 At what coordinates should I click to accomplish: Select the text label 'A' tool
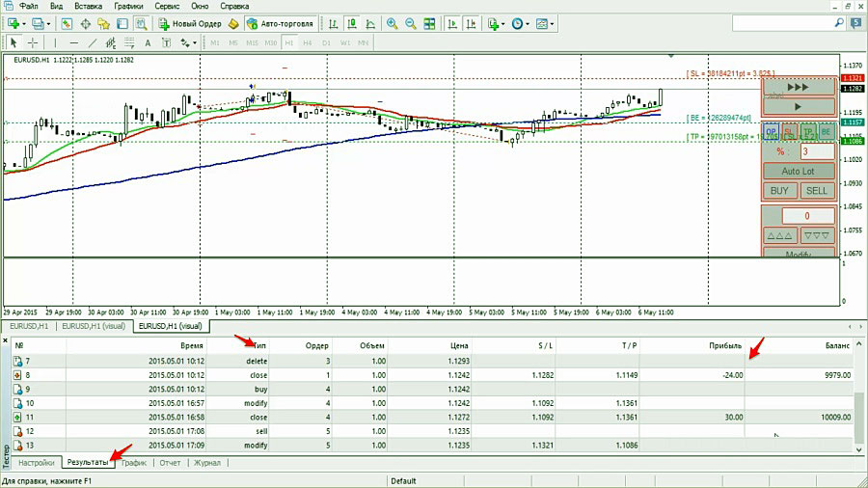148,42
